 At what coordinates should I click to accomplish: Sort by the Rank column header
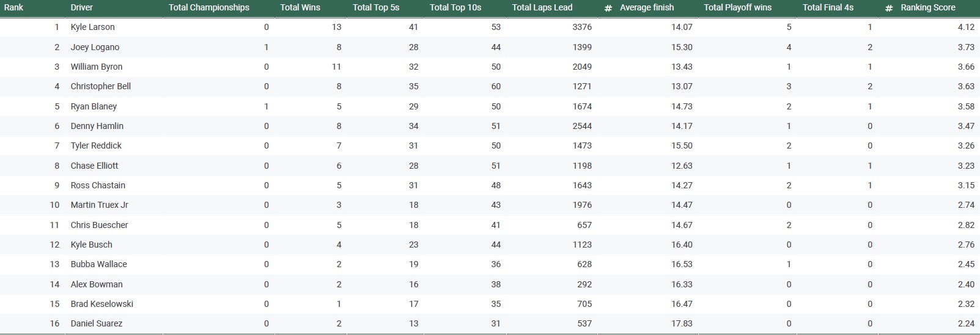click(x=13, y=7)
